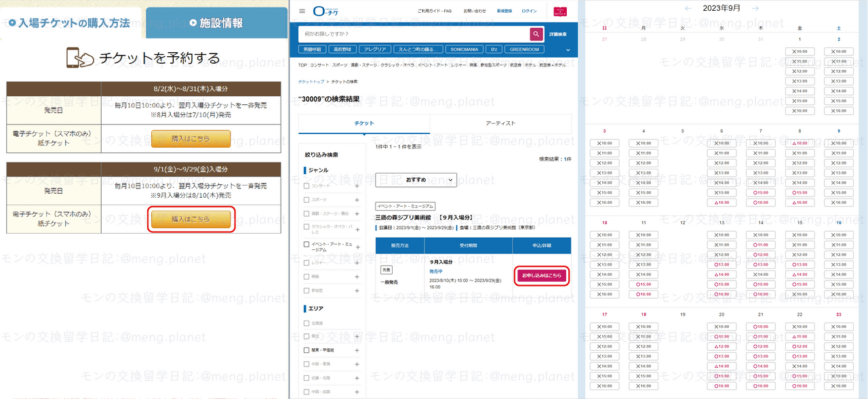868x399 pixels.
Task: Check the レジャー genre checkbox
Action: (307, 262)
